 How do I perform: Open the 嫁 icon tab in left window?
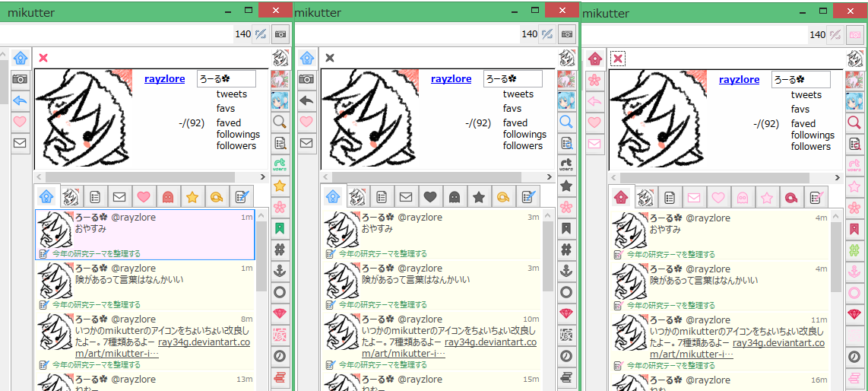pyautogui.click(x=280, y=335)
